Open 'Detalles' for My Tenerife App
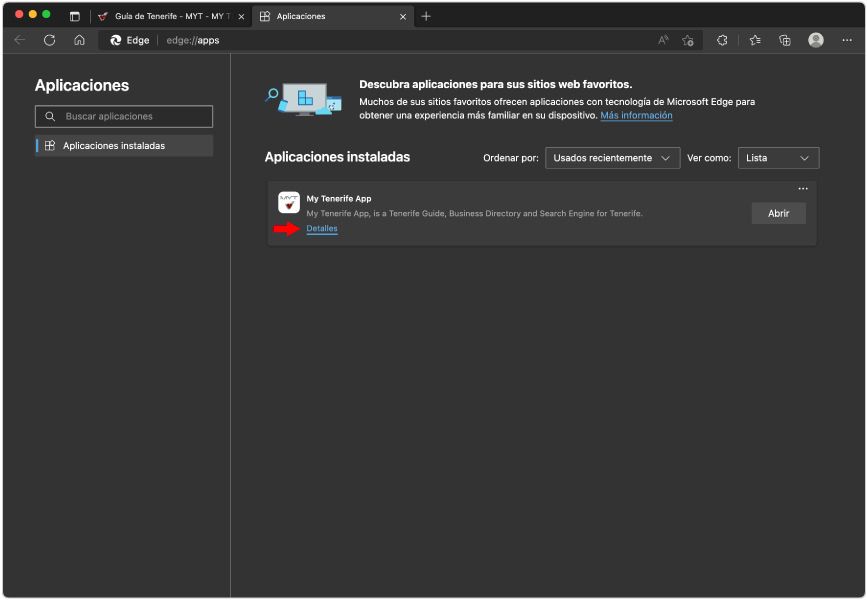 click(x=322, y=228)
